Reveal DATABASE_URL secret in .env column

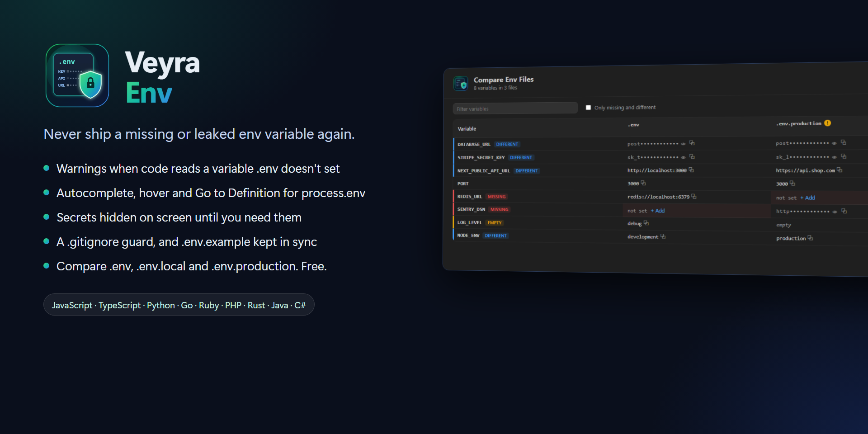[x=683, y=144]
